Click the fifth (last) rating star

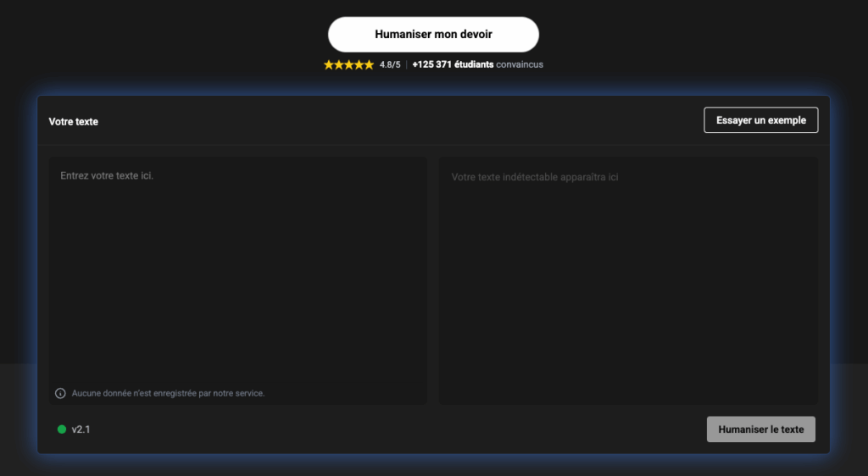[369, 65]
